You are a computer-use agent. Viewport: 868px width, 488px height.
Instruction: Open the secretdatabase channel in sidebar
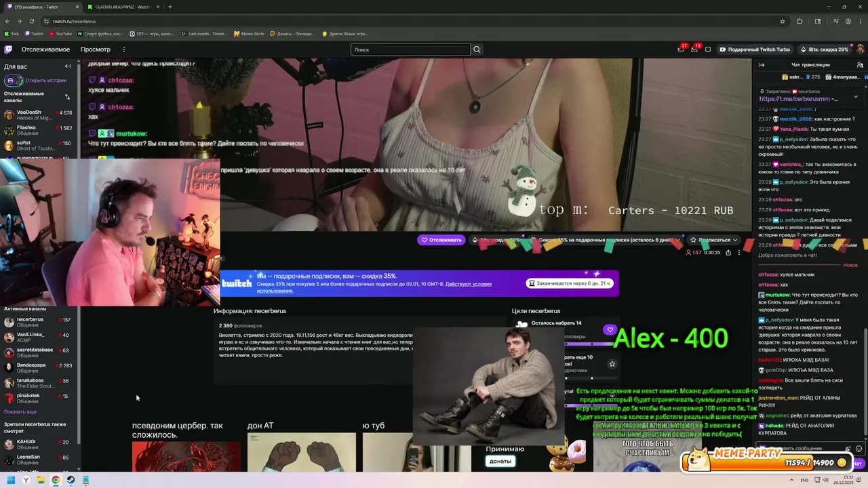coord(38,352)
